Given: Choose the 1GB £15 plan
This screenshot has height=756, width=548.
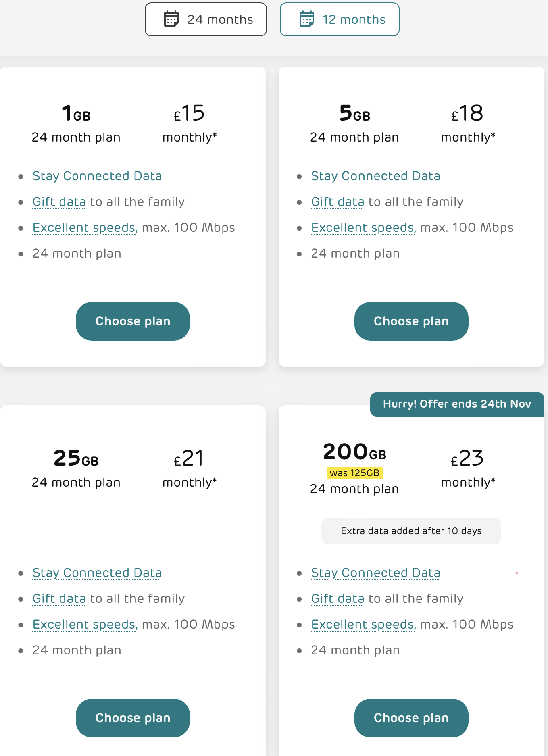Looking at the screenshot, I should pos(133,321).
